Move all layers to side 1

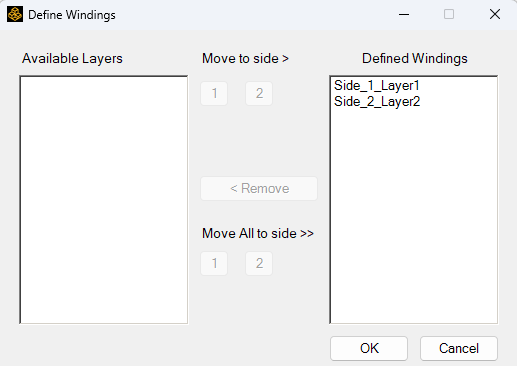click(x=214, y=263)
